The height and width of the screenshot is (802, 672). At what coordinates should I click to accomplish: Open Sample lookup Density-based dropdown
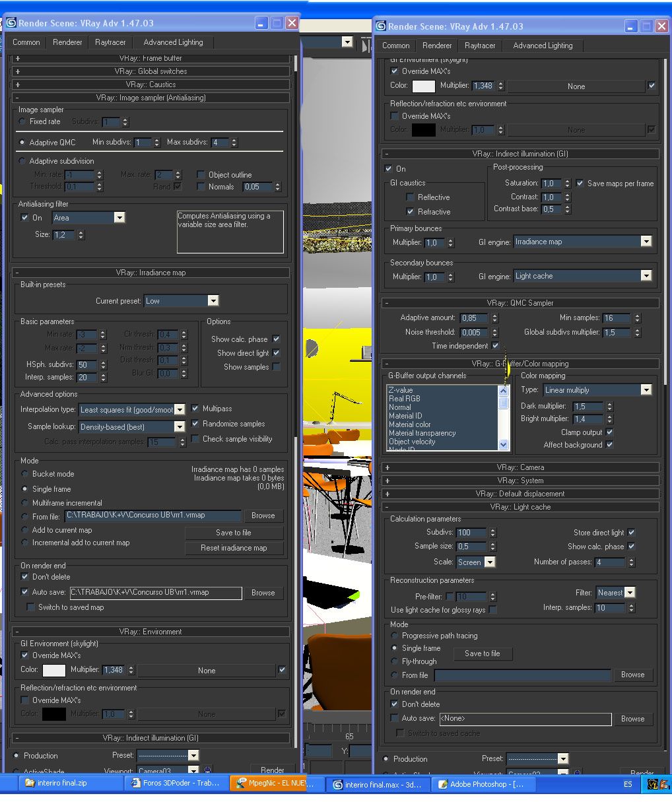pos(179,427)
